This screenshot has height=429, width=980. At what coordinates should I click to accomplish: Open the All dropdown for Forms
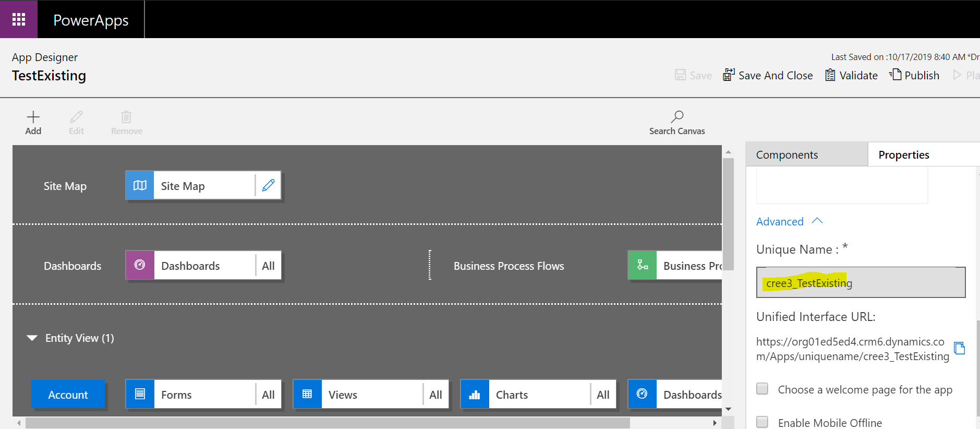268,395
